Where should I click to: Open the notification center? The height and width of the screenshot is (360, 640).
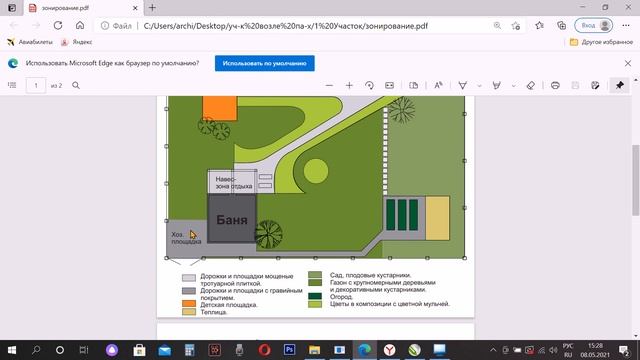624,350
